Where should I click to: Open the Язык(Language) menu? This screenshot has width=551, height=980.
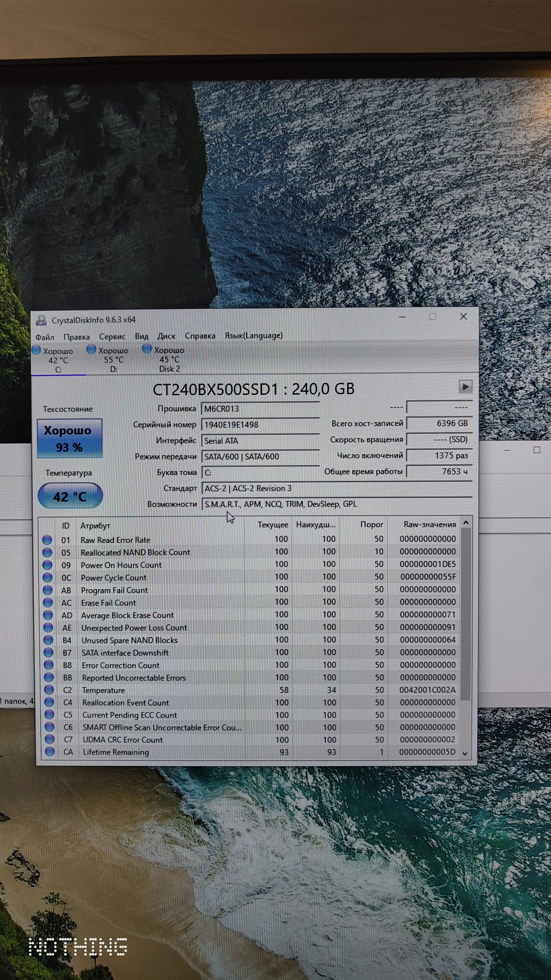point(253,335)
